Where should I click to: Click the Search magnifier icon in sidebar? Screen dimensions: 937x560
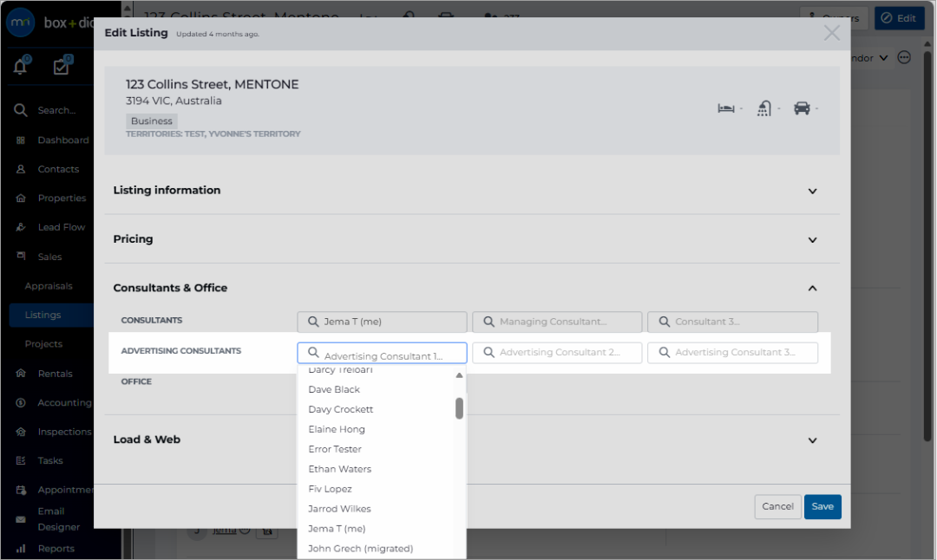click(20, 110)
